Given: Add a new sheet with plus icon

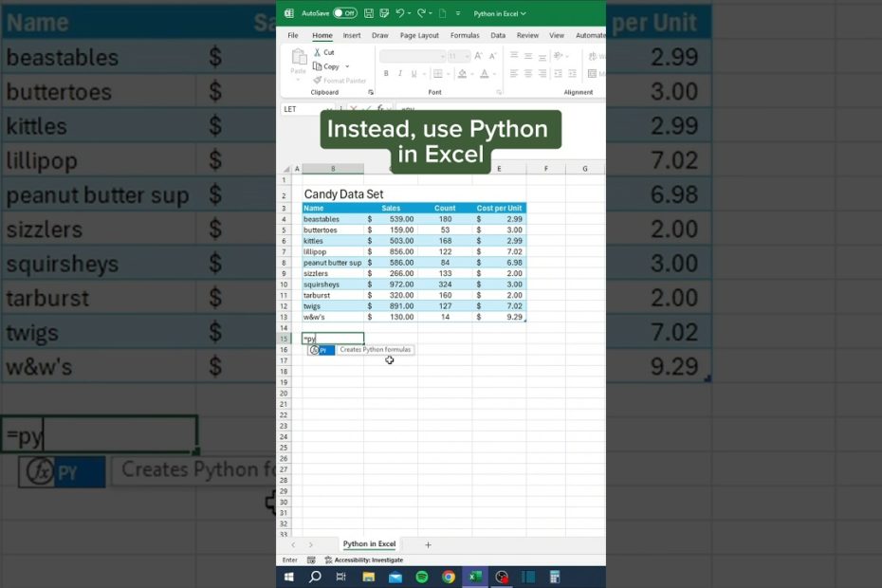Looking at the screenshot, I should pyautogui.click(x=428, y=544).
